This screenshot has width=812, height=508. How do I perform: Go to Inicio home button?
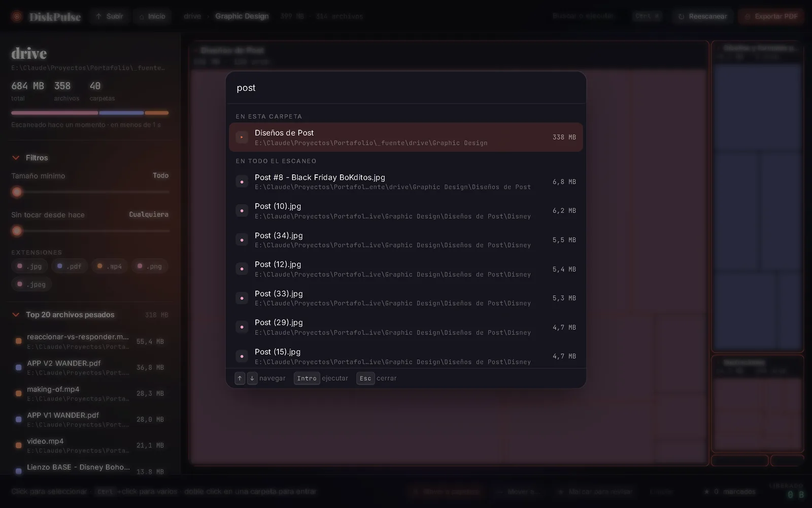click(x=152, y=16)
